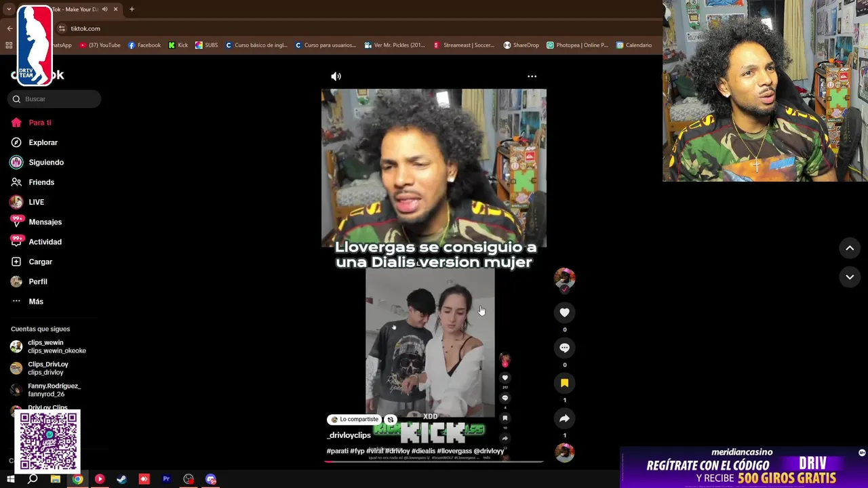Image resolution: width=868 pixels, height=488 pixels.
Task: Open OBS Studio from the taskbar
Action: [189, 479]
